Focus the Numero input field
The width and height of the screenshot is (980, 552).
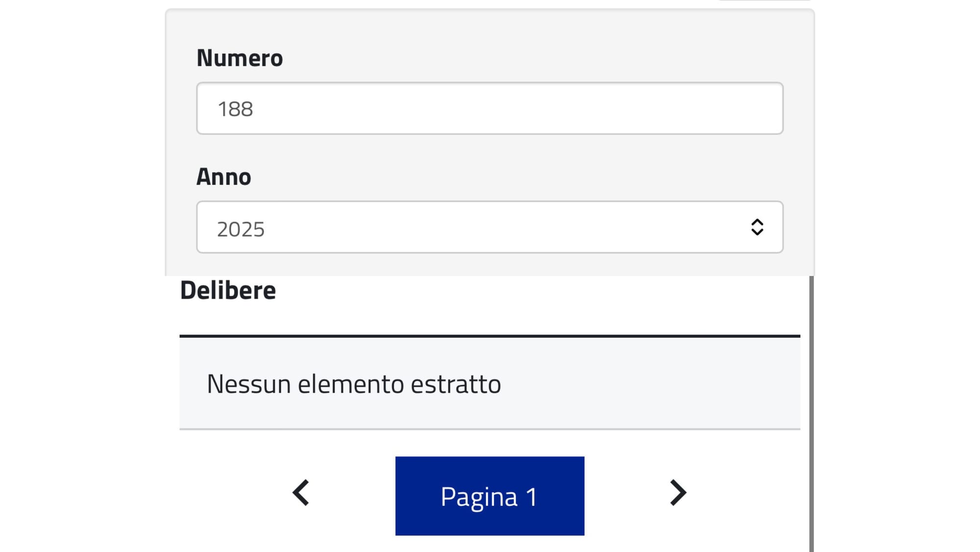click(490, 108)
